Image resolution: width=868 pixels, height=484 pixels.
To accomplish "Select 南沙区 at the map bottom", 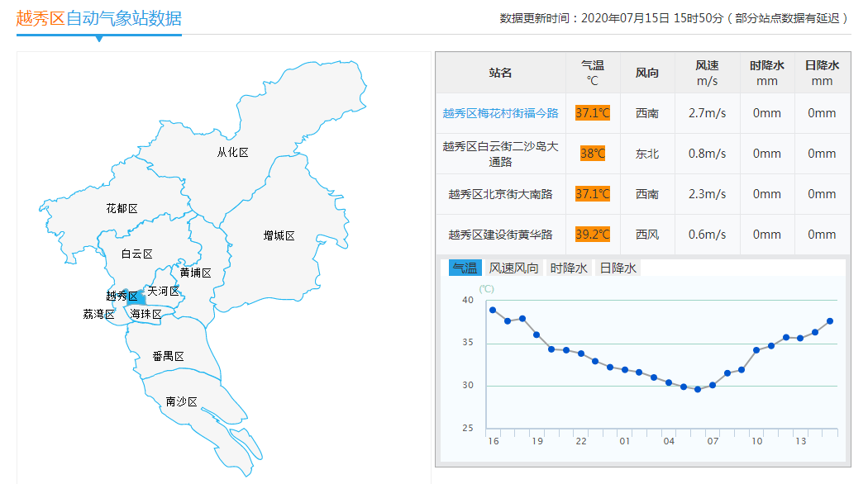I will 181,401.
